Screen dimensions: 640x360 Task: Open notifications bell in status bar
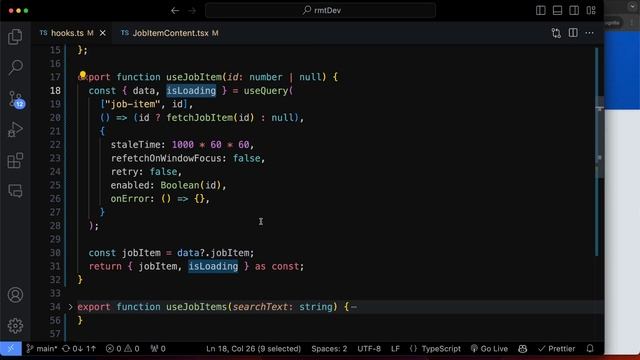pos(590,349)
